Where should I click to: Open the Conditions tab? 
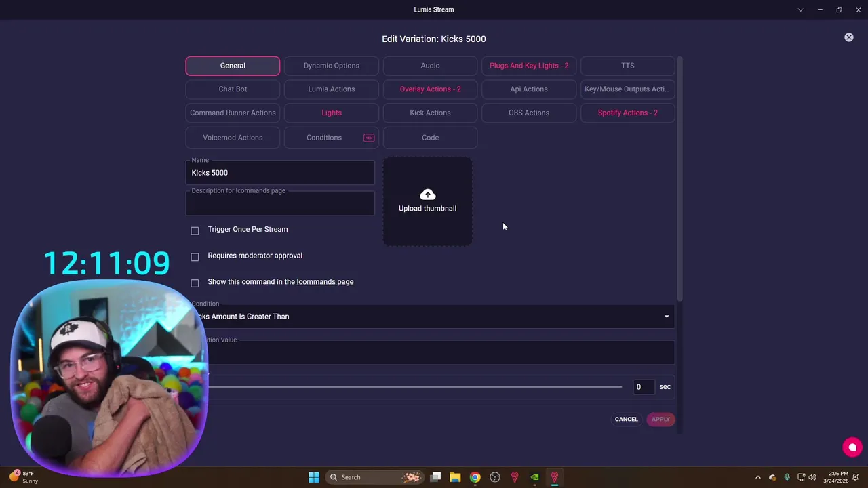pos(332,138)
